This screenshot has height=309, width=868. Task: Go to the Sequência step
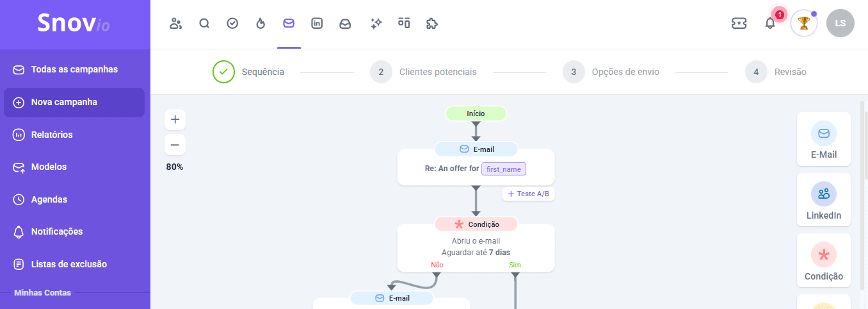coord(248,72)
